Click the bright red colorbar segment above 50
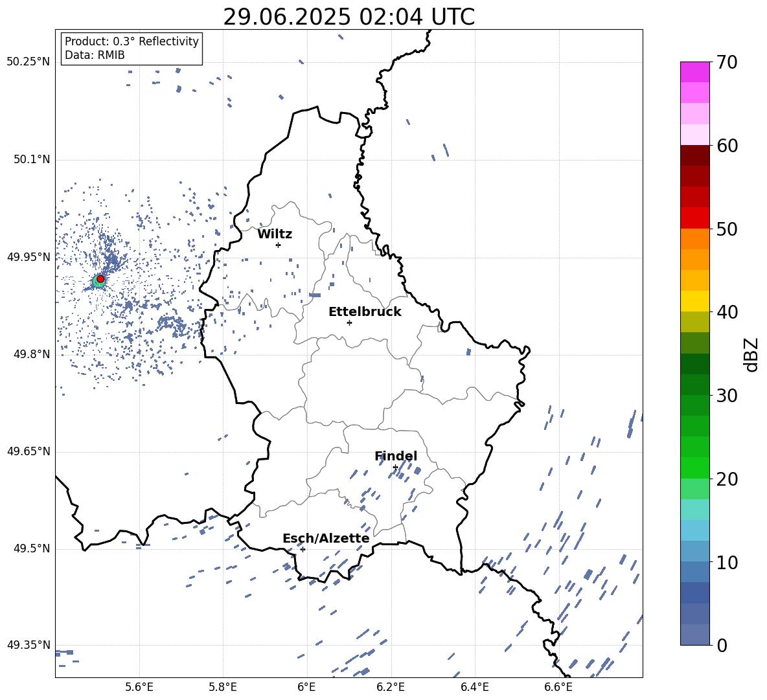This screenshot has width=767, height=700. pyautogui.click(x=694, y=218)
